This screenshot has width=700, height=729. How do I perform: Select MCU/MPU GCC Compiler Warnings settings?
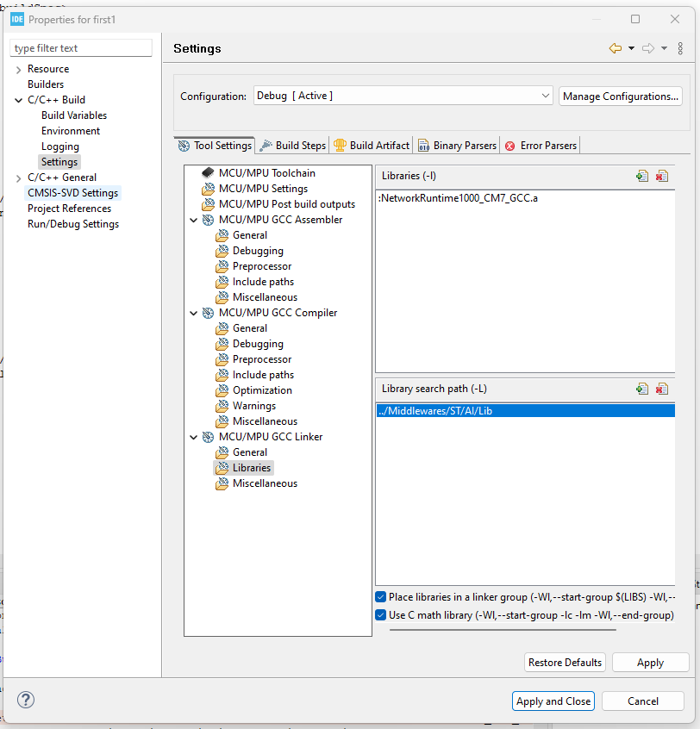click(253, 405)
